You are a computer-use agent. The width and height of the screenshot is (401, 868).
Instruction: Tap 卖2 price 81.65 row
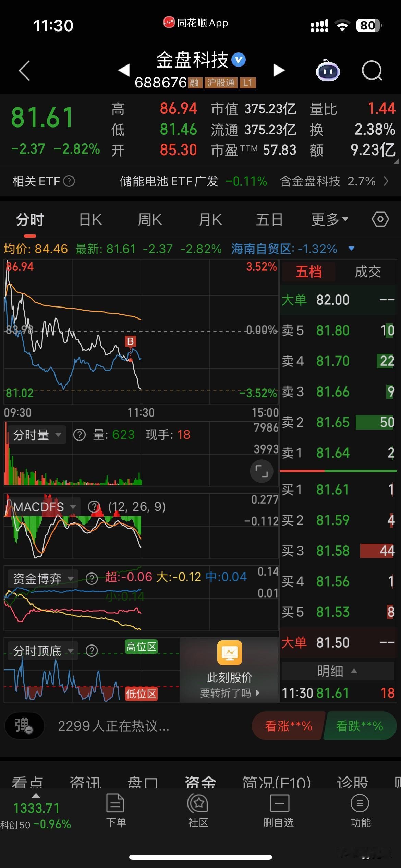coord(338,422)
